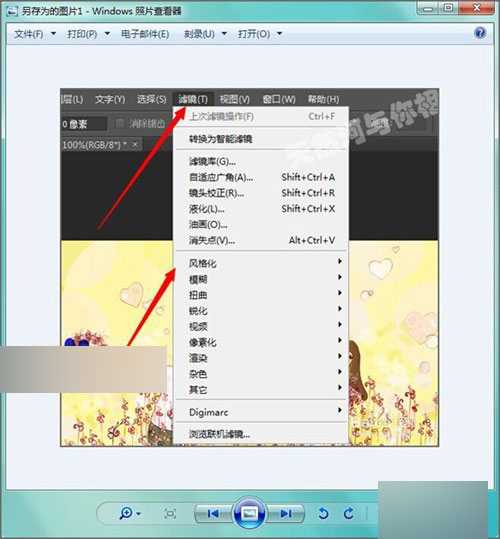Image resolution: width=500 pixels, height=539 pixels.
Task: Click the zoom magnifier icon
Action: tap(126, 513)
